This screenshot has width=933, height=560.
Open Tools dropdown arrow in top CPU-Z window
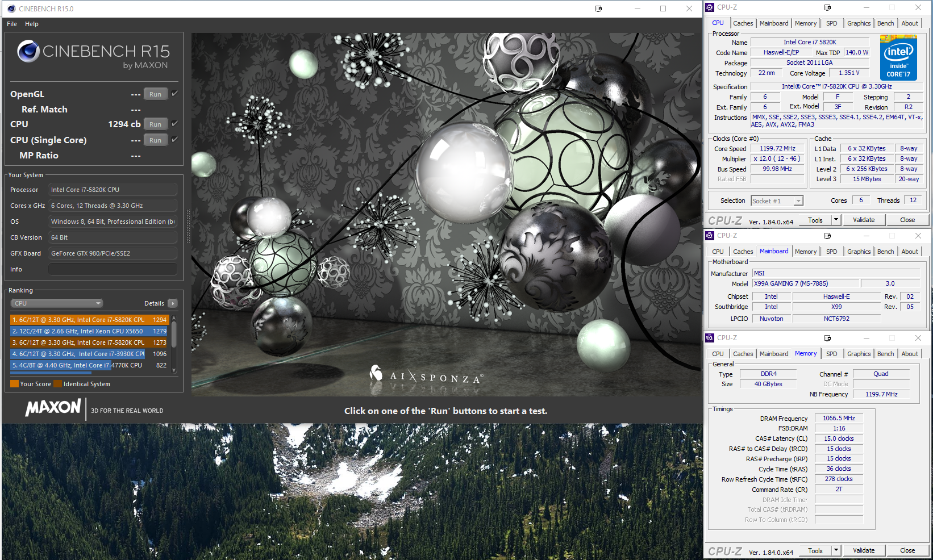tap(836, 220)
